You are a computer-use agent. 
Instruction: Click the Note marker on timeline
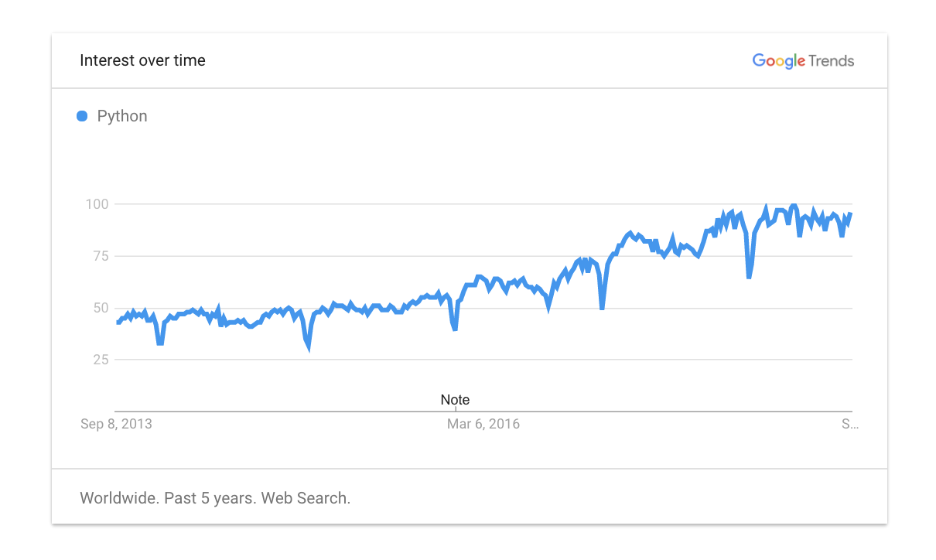point(455,400)
